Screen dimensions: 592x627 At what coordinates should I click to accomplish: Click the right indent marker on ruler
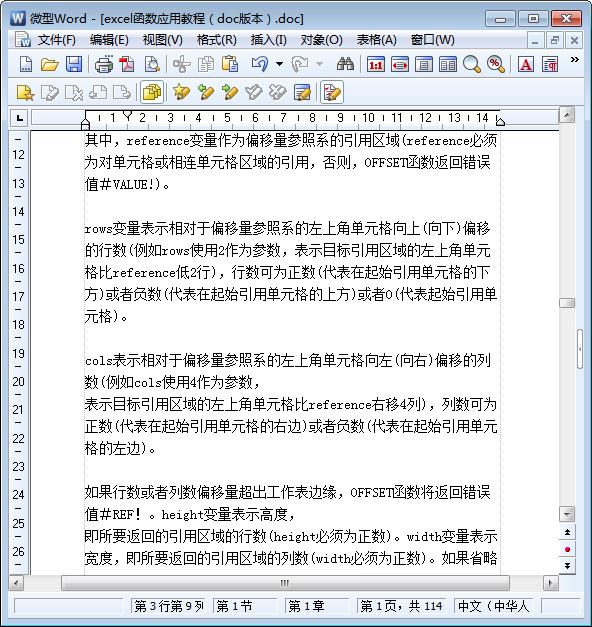click(x=500, y=120)
